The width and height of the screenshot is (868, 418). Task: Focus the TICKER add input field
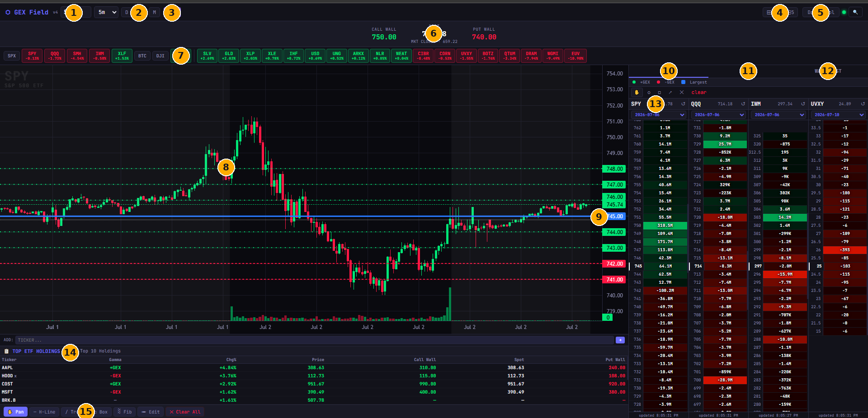pyautogui.click(x=315, y=340)
